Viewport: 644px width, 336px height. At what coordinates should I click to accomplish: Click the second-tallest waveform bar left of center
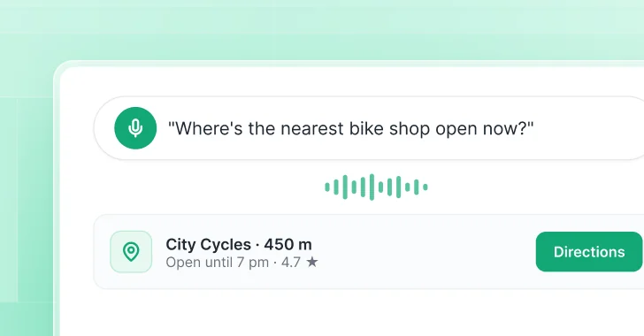coord(345,187)
